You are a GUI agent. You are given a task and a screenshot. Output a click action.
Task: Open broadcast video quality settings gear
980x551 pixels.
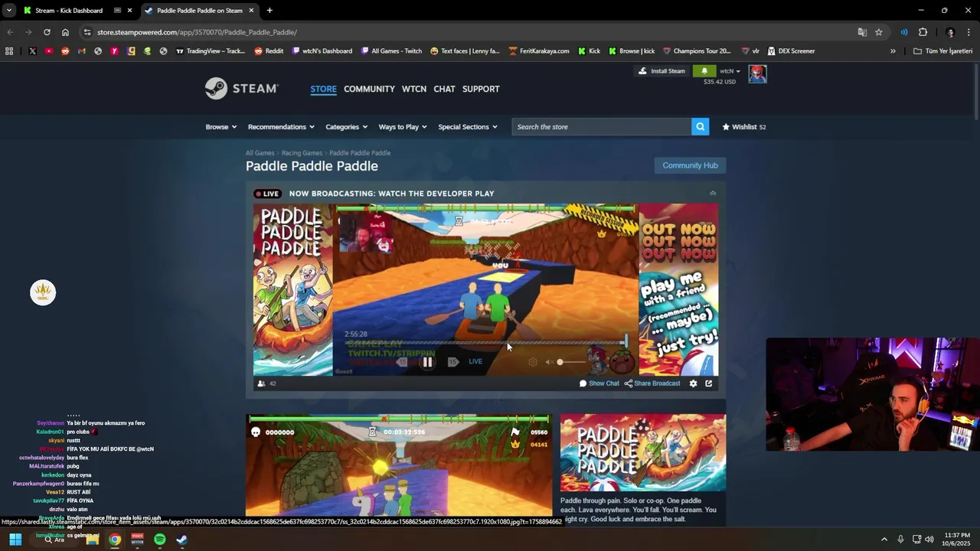pyautogui.click(x=533, y=362)
